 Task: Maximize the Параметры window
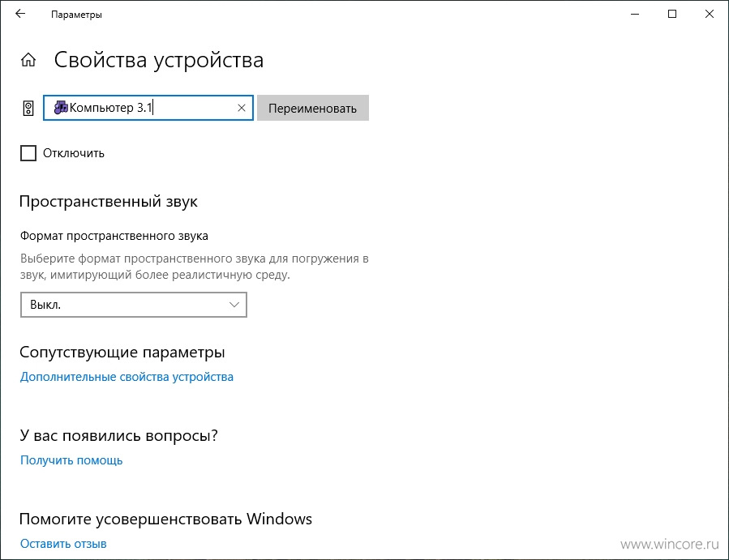[x=672, y=14]
